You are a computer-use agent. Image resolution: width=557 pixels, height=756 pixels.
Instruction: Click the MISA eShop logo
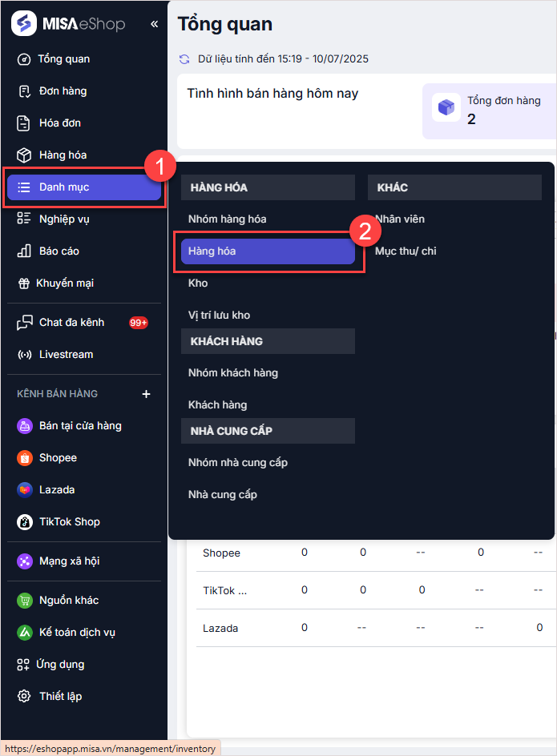click(68, 24)
